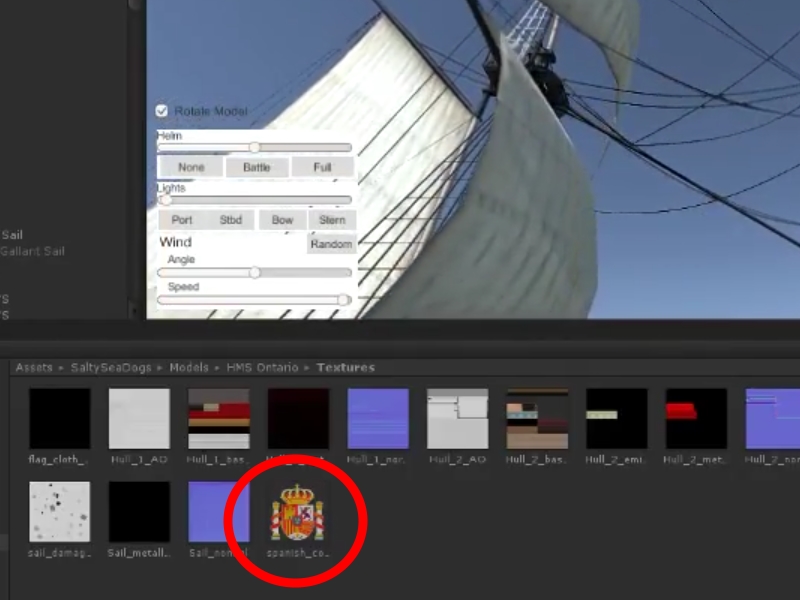Choose the Hull_2_emi emission texture

[616, 419]
